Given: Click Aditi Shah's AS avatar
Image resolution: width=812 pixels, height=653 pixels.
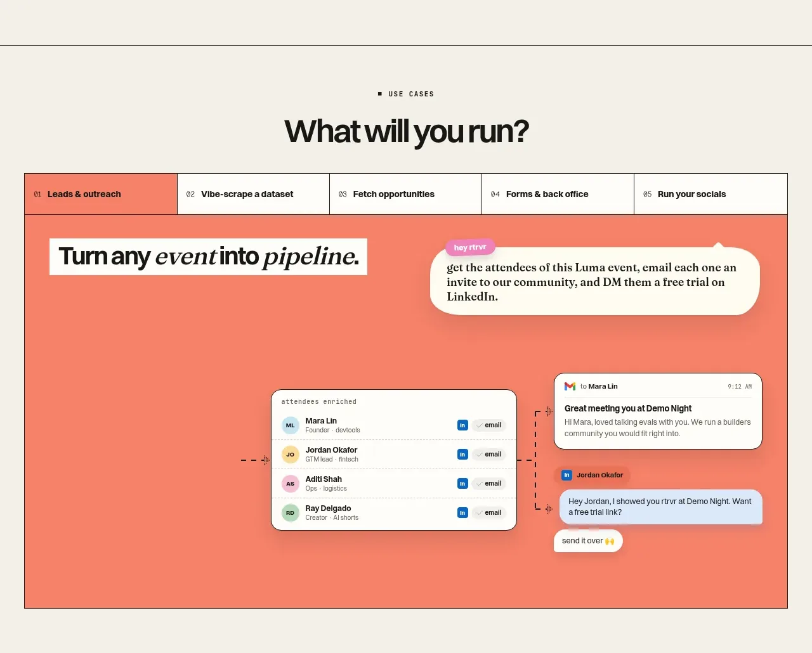Looking at the screenshot, I should [290, 484].
